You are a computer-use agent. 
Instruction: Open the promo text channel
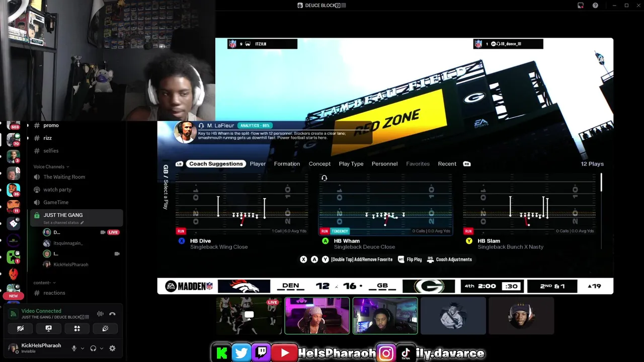51,125
